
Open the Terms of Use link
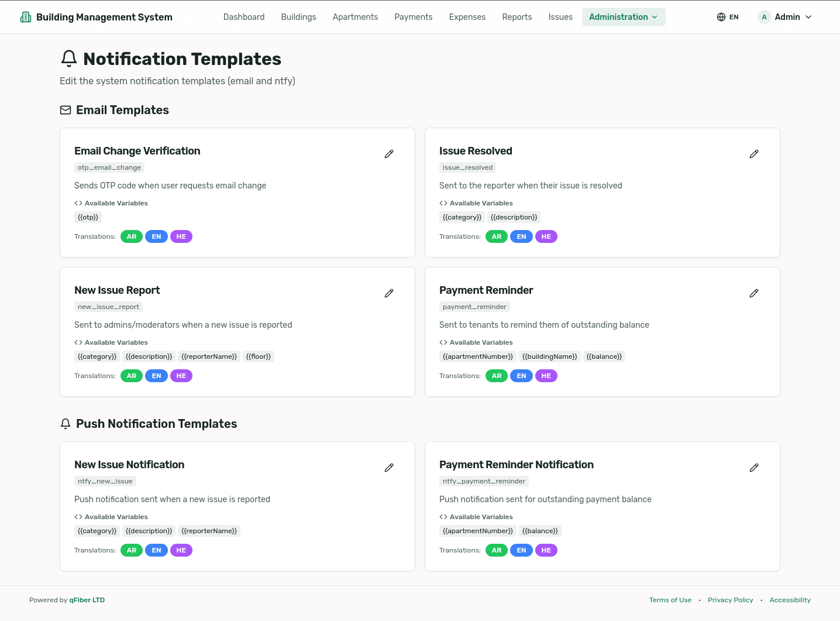click(670, 600)
